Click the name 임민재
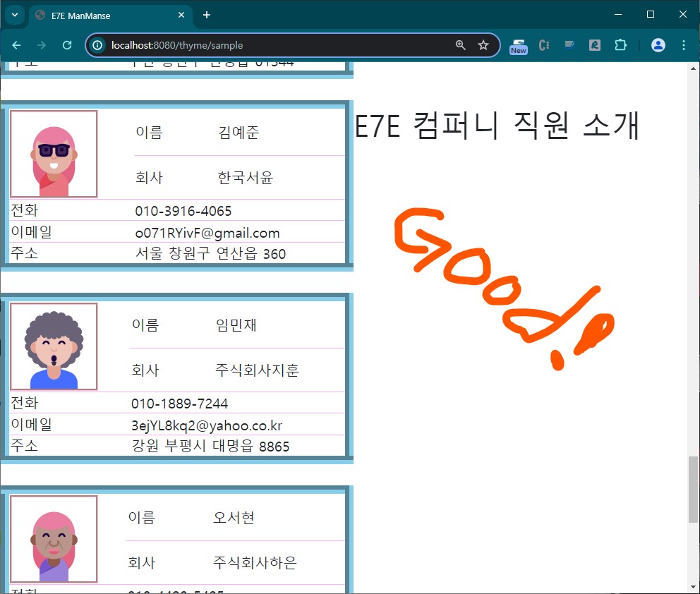This screenshot has height=594, width=700. (x=236, y=325)
